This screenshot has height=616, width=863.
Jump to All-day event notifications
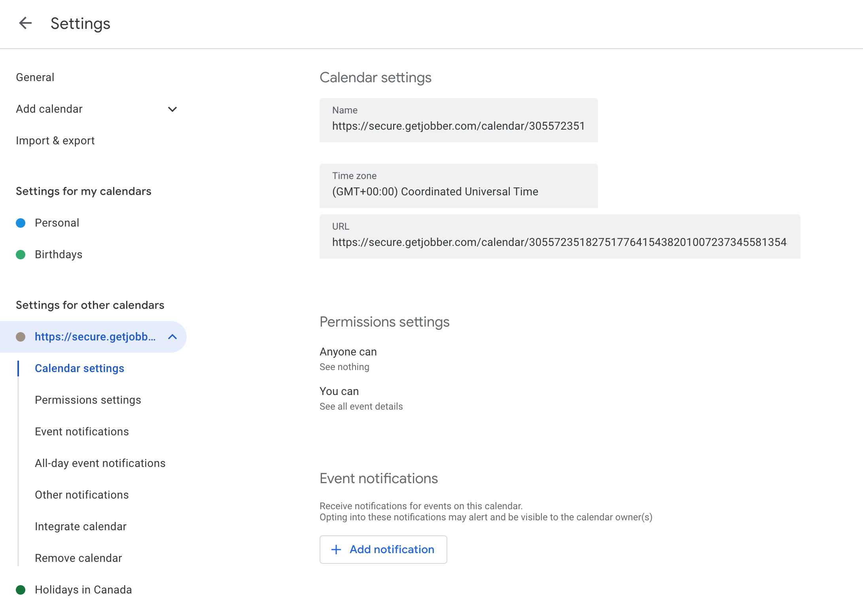pos(100,463)
